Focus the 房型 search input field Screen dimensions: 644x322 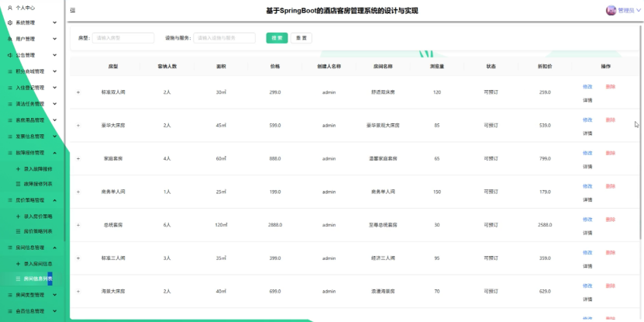pyautogui.click(x=123, y=38)
